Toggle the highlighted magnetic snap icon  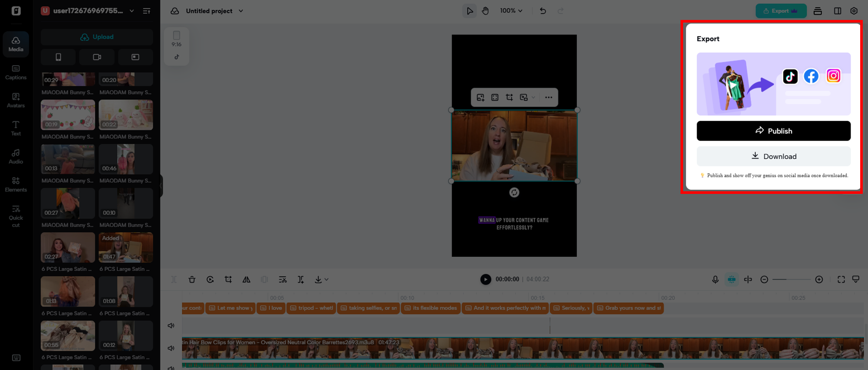click(x=732, y=280)
